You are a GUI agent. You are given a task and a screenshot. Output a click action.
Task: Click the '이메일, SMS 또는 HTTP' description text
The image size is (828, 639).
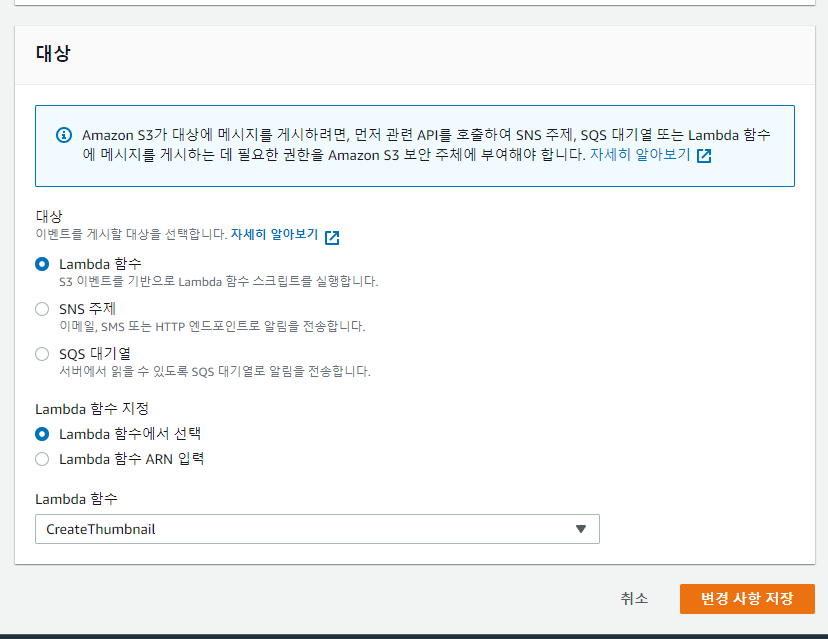pos(212,326)
